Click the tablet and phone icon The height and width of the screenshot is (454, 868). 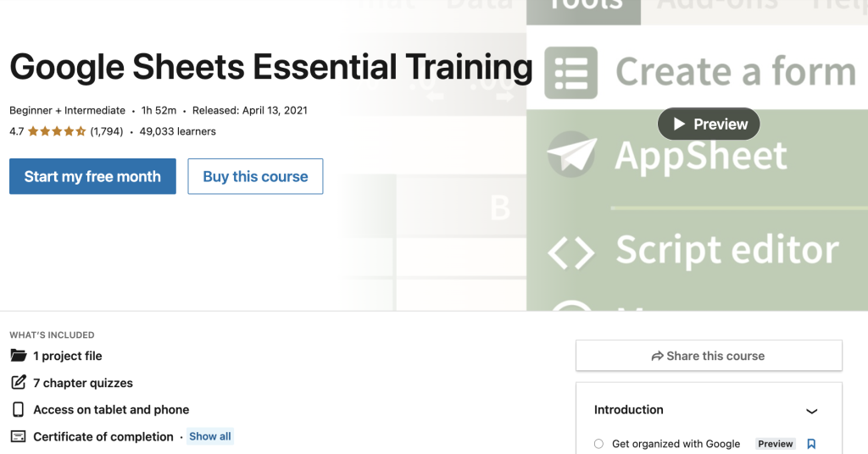[18, 410]
